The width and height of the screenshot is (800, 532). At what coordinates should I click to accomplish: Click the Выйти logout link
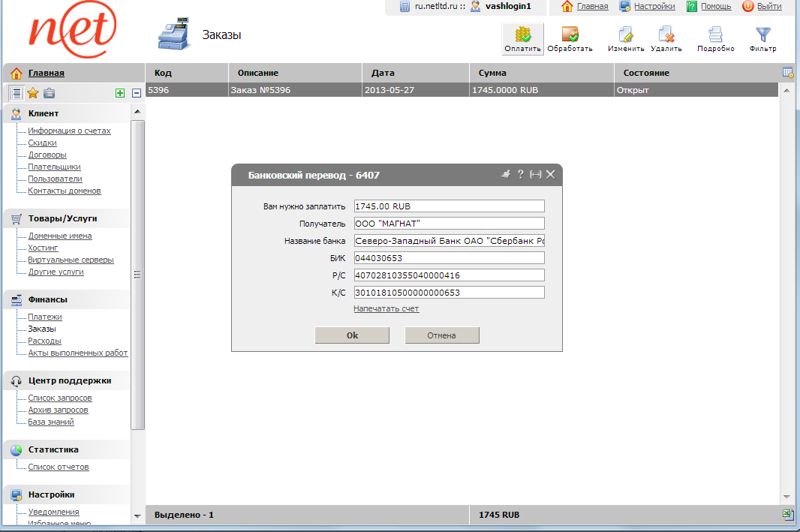(768, 6)
